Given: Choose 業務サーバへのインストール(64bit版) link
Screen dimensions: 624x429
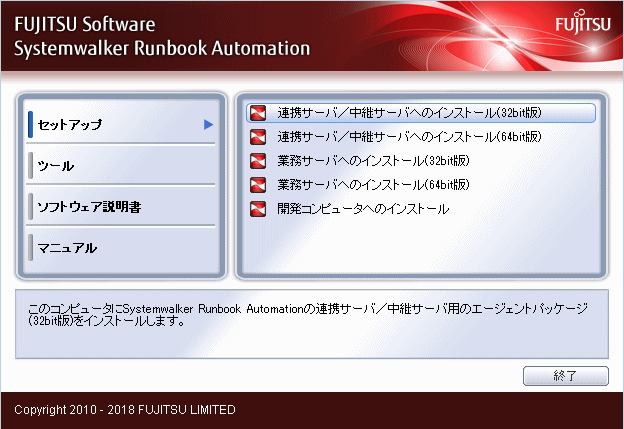Looking at the screenshot, I should tap(374, 185).
